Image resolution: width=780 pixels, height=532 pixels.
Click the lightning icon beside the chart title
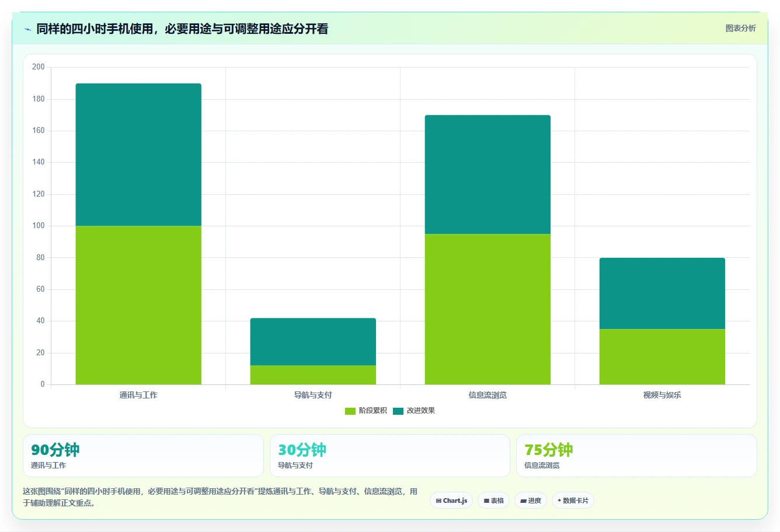point(27,29)
